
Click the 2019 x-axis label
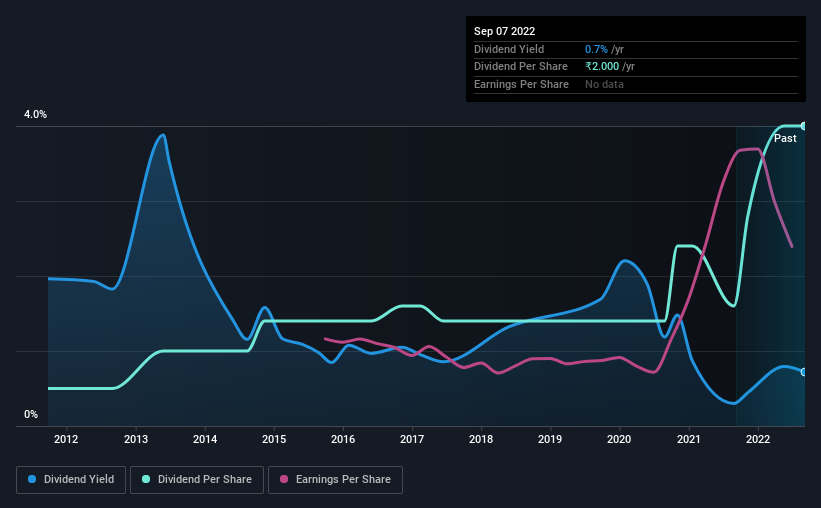550,439
